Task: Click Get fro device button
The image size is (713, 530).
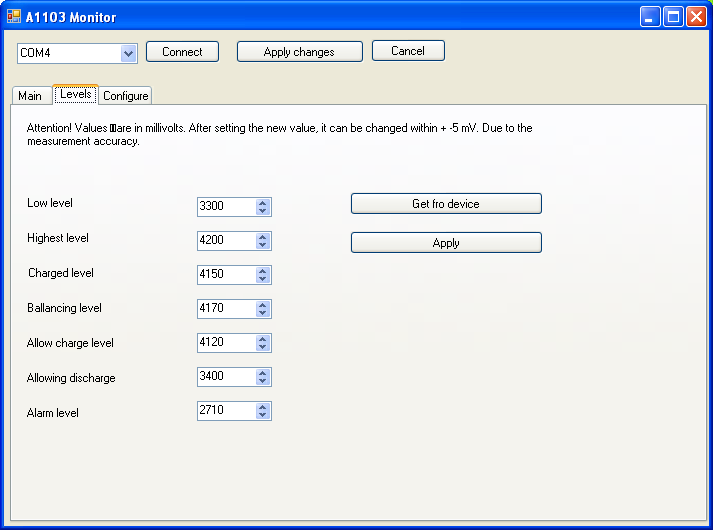Action: [446, 204]
